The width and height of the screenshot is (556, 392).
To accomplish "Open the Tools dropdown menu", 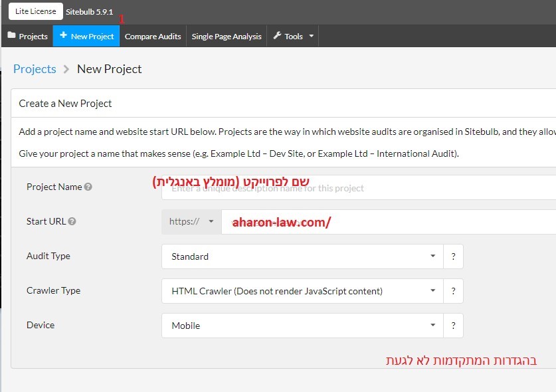I will (x=293, y=36).
